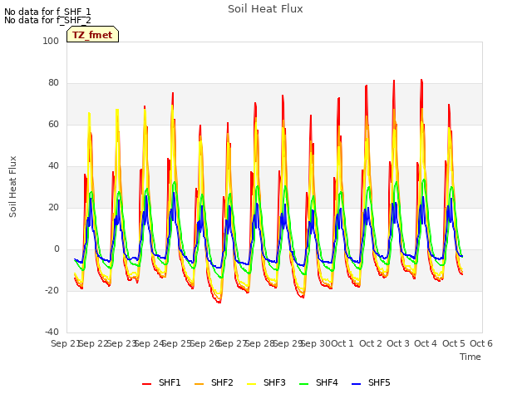This screenshot has width=532, height=399.
Task: Click the 'No data for f_SHF_1' message
Action: tap(47, 12)
